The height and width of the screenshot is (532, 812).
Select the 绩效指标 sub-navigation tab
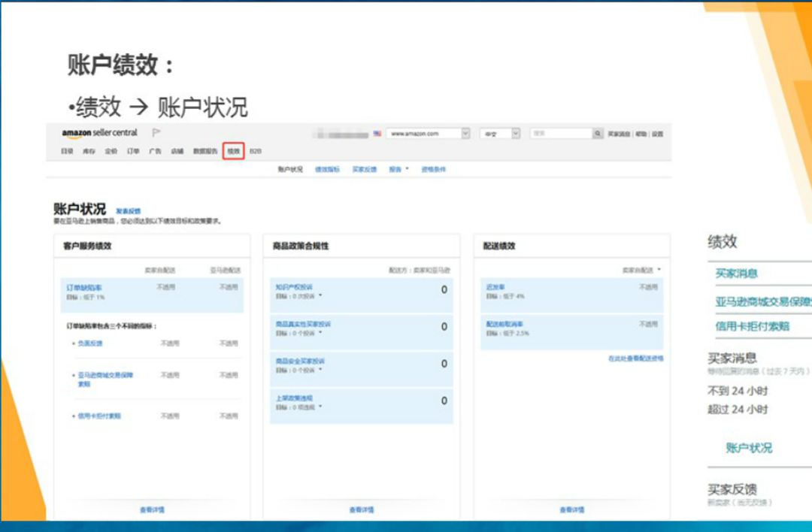pyautogui.click(x=327, y=169)
